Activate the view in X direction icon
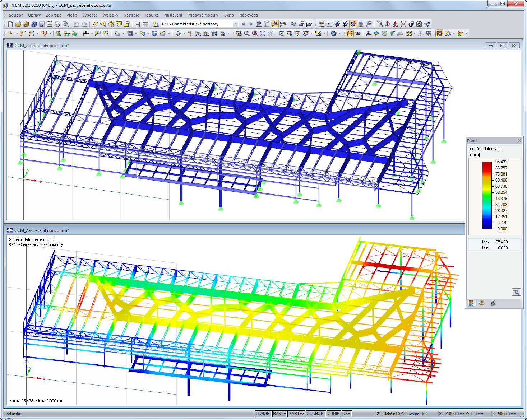The height and width of the screenshot is (420, 527). (281, 33)
